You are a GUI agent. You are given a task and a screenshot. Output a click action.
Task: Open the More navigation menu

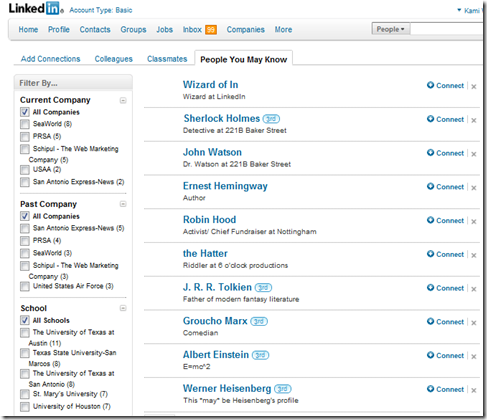[283, 30]
